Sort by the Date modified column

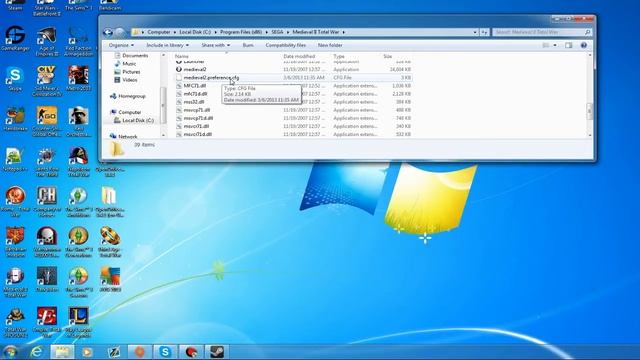pos(299,56)
